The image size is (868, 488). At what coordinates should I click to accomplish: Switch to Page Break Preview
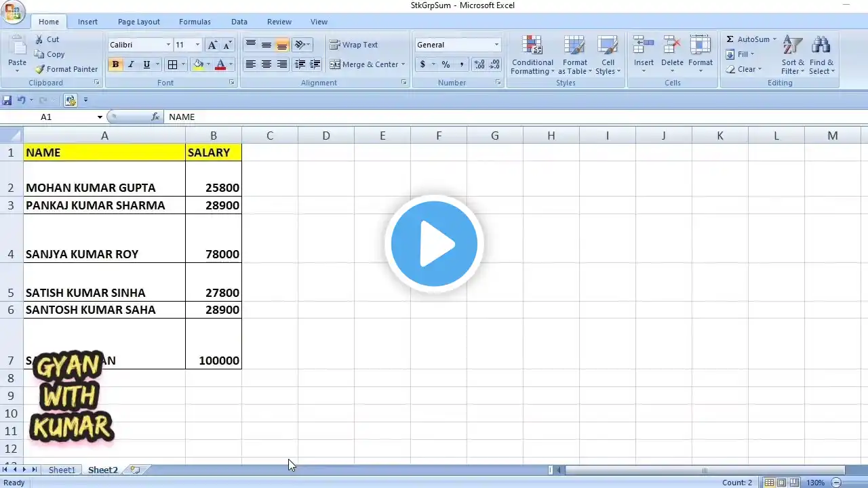coord(793,483)
